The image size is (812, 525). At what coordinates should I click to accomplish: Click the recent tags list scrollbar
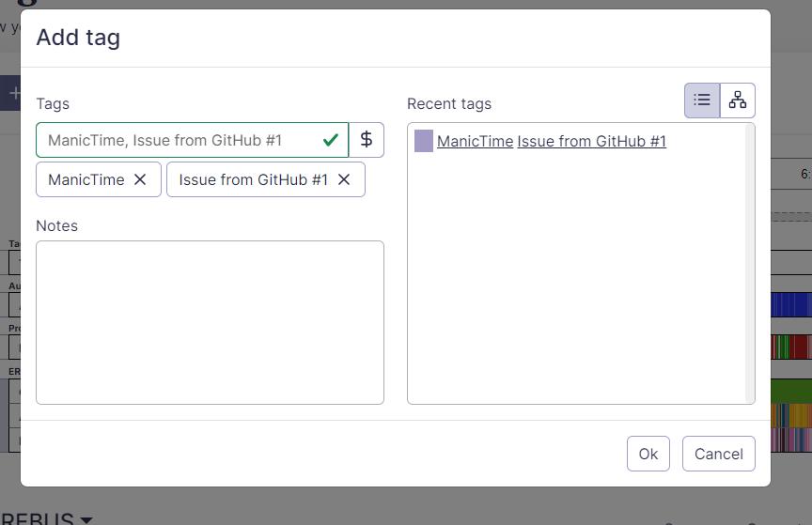click(749, 263)
